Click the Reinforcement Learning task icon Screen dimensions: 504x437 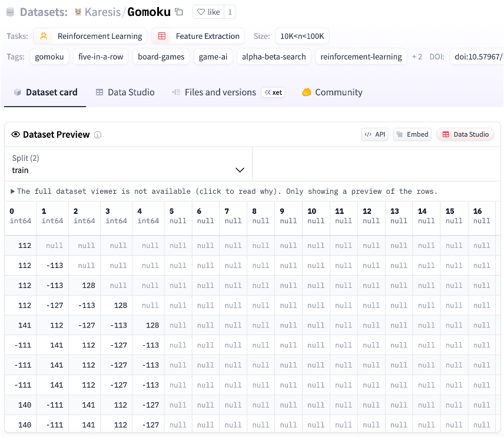click(x=44, y=36)
